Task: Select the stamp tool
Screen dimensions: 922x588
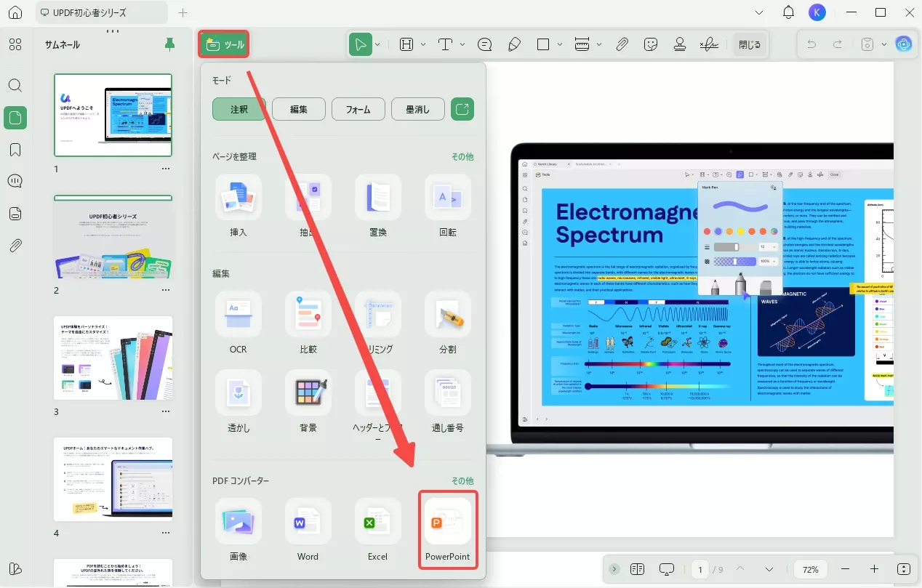Action: pyautogui.click(x=680, y=44)
